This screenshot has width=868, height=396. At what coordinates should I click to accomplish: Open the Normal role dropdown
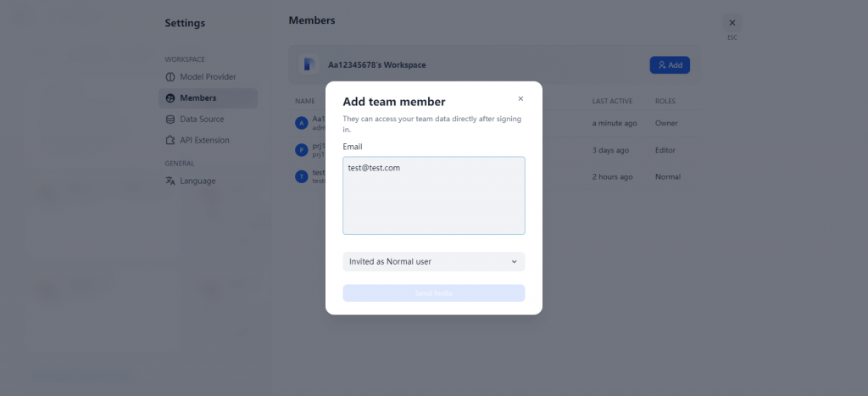tap(668, 176)
